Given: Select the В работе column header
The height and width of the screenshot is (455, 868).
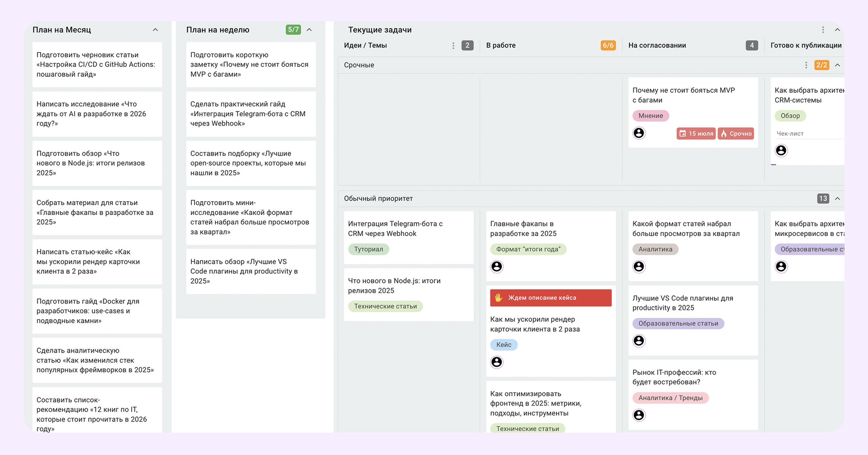Looking at the screenshot, I should (501, 46).
